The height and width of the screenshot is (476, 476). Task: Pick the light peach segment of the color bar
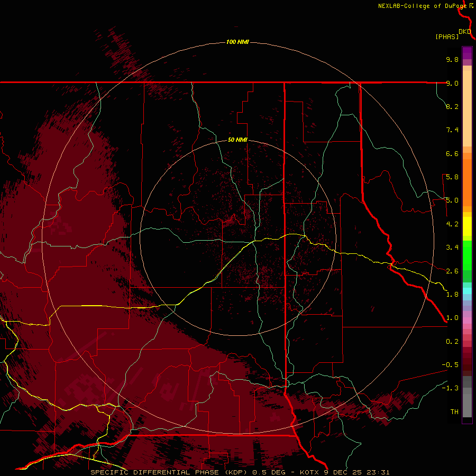click(467, 108)
